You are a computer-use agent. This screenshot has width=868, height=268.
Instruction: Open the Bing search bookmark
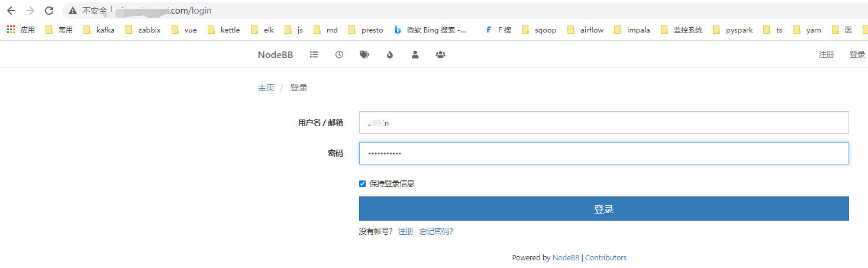(431, 30)
